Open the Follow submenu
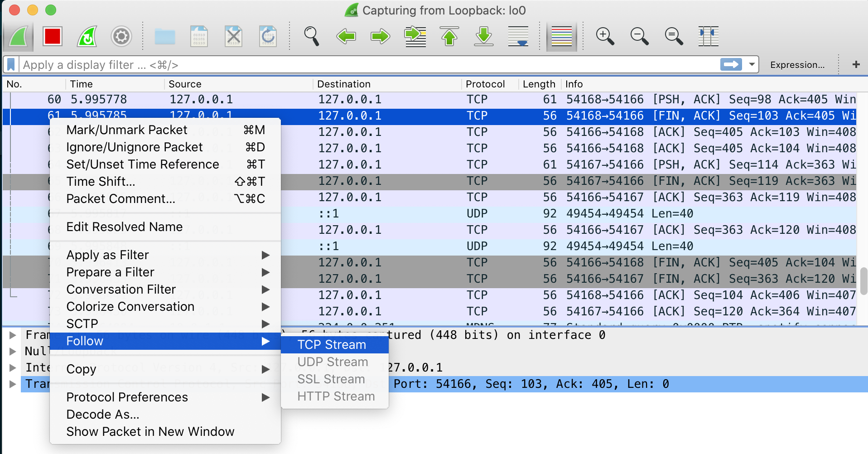The image size is (868, 454). click(x=165, y=341)
